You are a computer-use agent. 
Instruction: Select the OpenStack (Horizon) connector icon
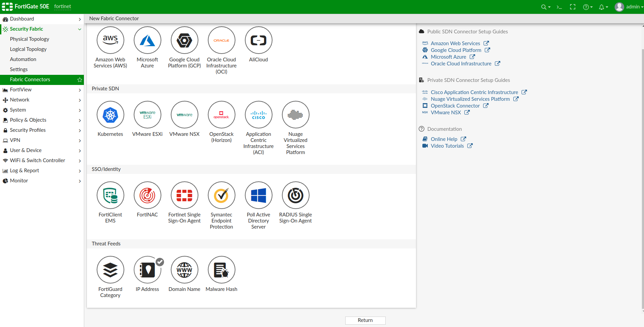point(222,115)
